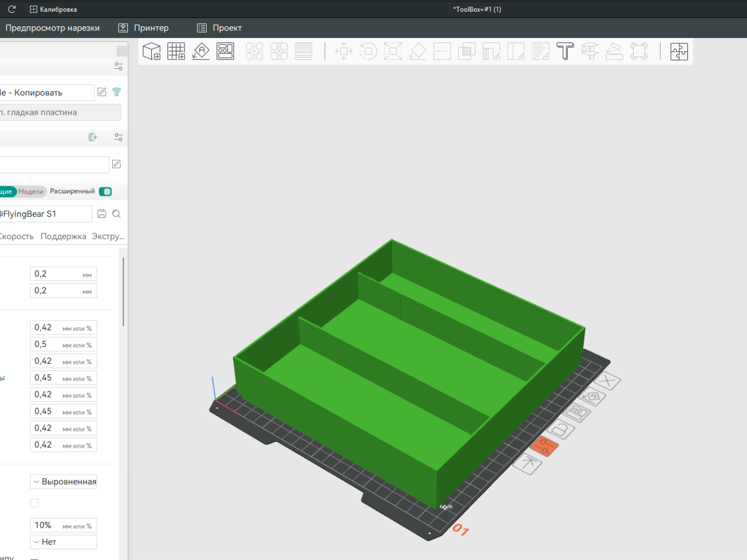747x560 pixels.
Task: Click the 10% value field
Action: 63,526
